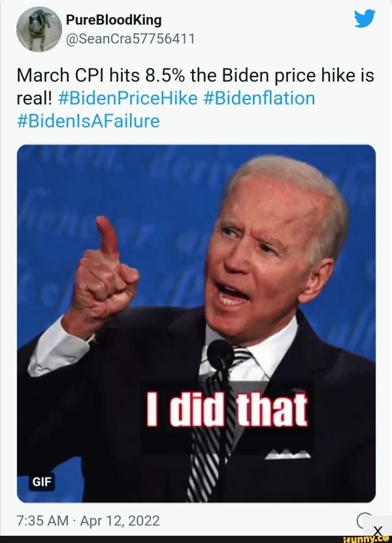Open the PureBloodKing display name
Screen dimensions: 392x543
pyautogui.click(x=114, y=20)
